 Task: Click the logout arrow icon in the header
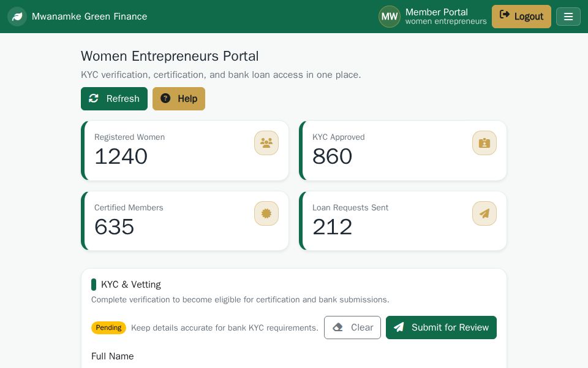pos(505,17)
